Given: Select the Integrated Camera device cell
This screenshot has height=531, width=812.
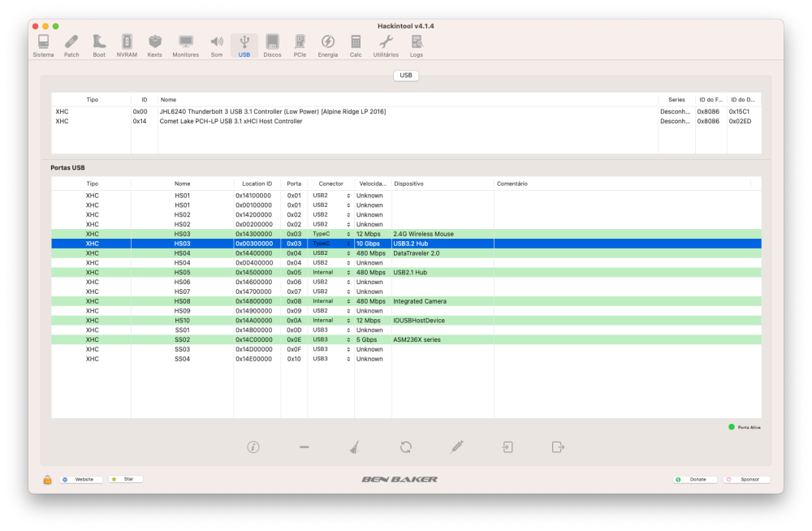Looking at the screenshot, I should pyautogui.click(x=443, y=301).
